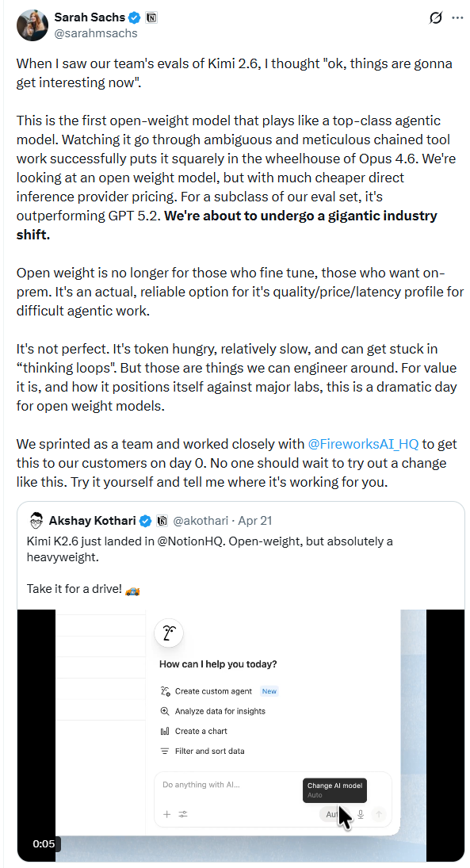
Task: Play the embedded Notion demo video
Action: 241,736
